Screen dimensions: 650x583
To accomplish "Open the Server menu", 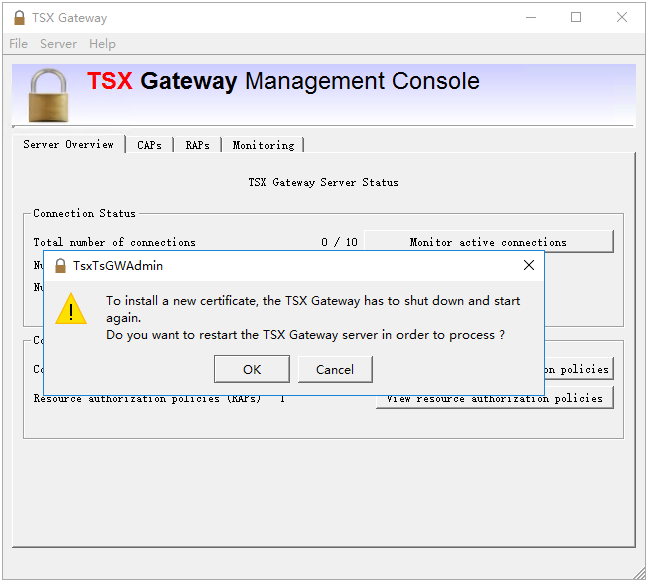I will (x=58, y=44).
